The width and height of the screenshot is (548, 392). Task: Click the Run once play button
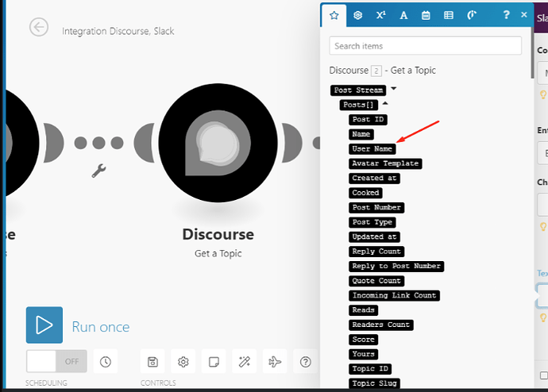[x=44, y=325]
